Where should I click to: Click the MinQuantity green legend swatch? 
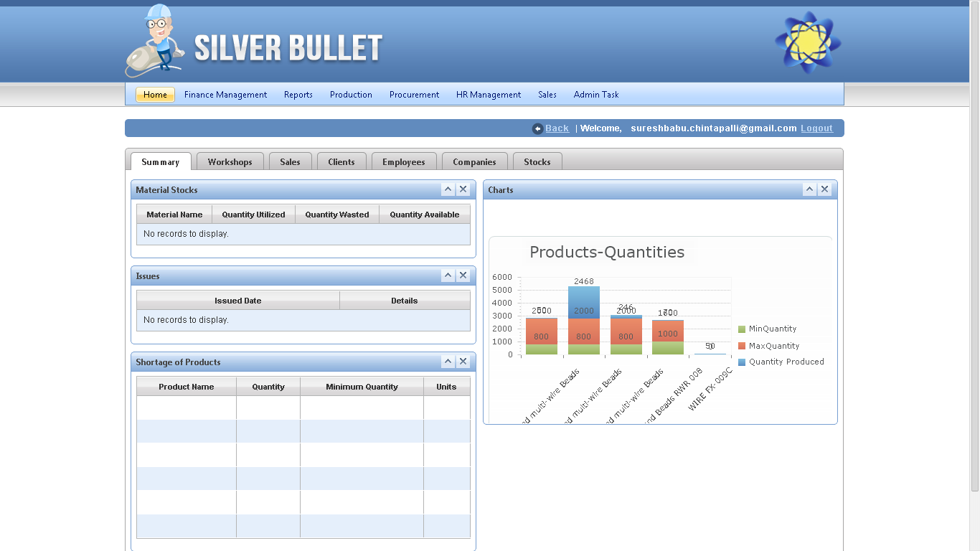[x=743, y=329]
